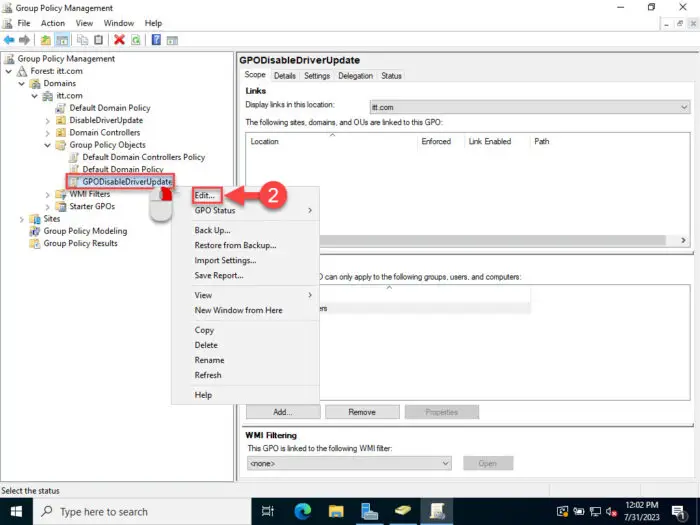Open the notification center icon
Viewport: 700px width, 525px height.
pos(679,512)
